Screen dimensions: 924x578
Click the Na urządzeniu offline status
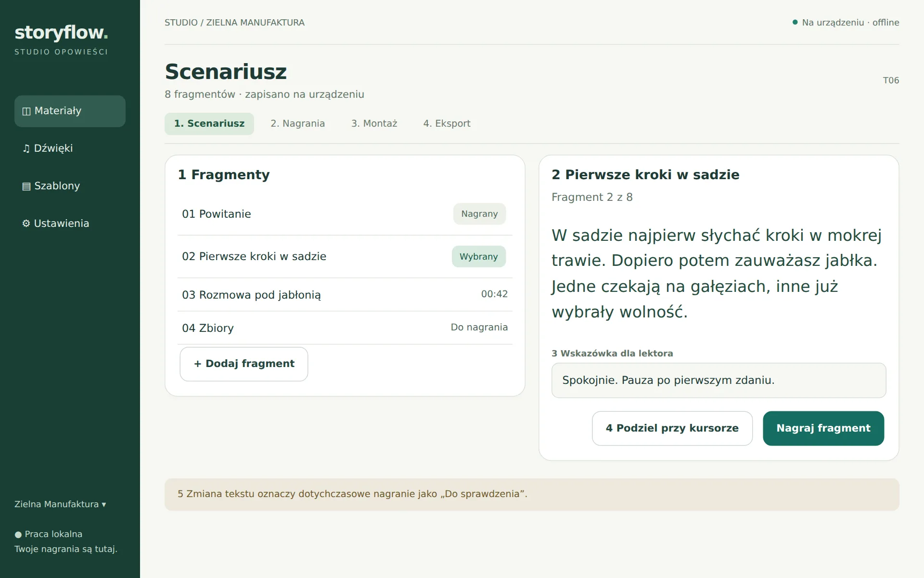(846, 23)
